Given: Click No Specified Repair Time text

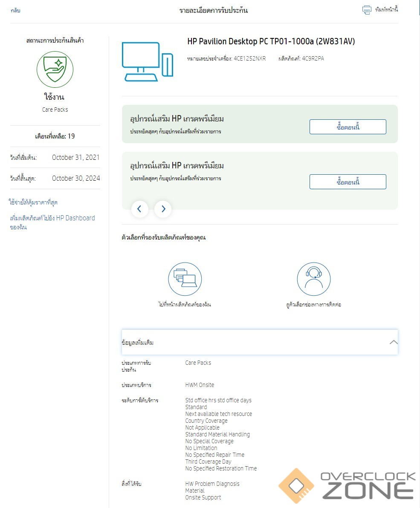Looking at the screenshot, I should 214,455.
